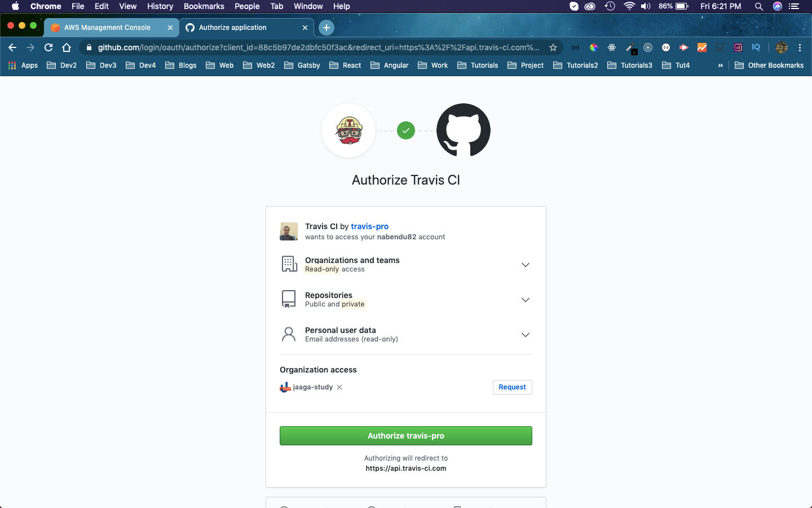Reload the current page
Screen dimensions: 812x508
click(x=48, y=47)
